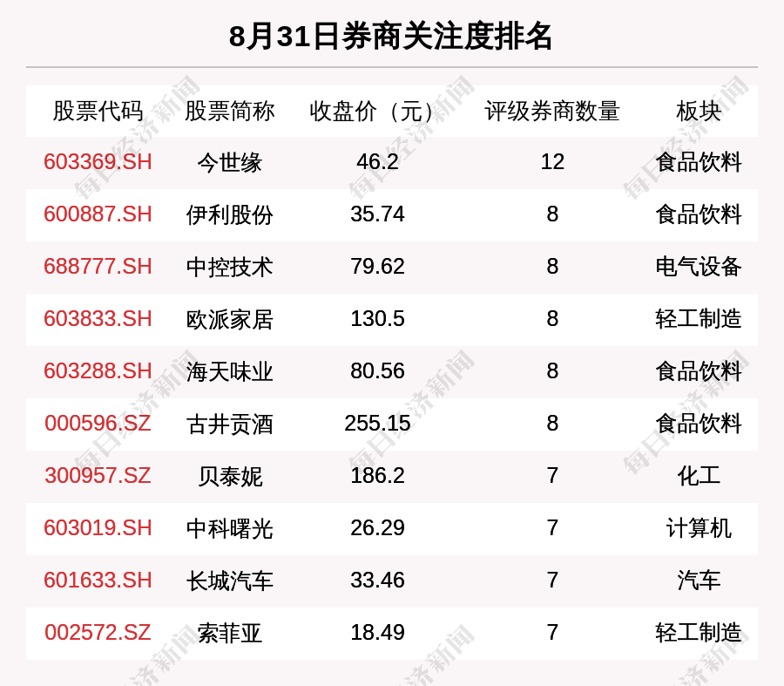Viewport: 784px width, 686px height.
Task: Click the 评级券商数量 column header
Action: (x=552, y=111)
